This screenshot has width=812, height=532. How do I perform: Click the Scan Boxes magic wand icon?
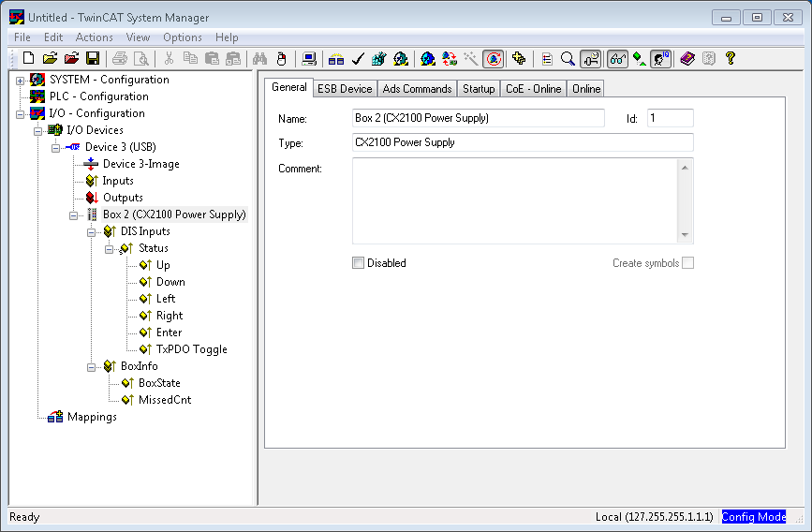tap(471, 58)
